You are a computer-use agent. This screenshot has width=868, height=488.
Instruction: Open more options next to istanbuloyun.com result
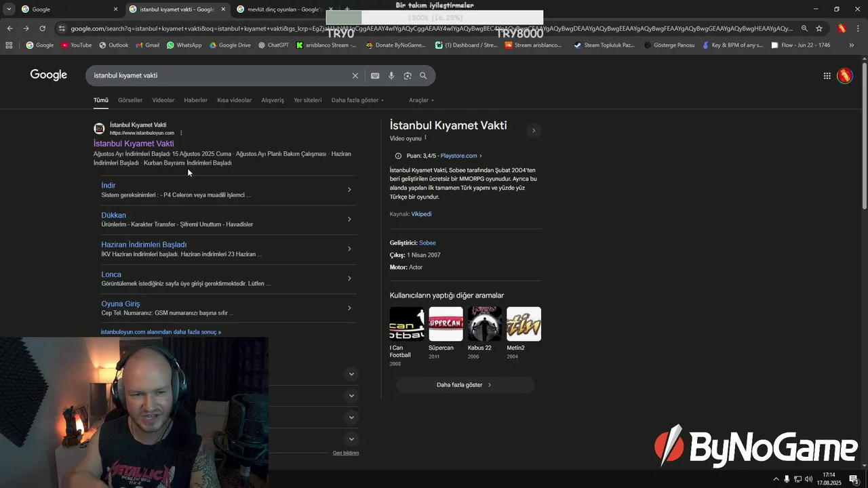(181, 133)
